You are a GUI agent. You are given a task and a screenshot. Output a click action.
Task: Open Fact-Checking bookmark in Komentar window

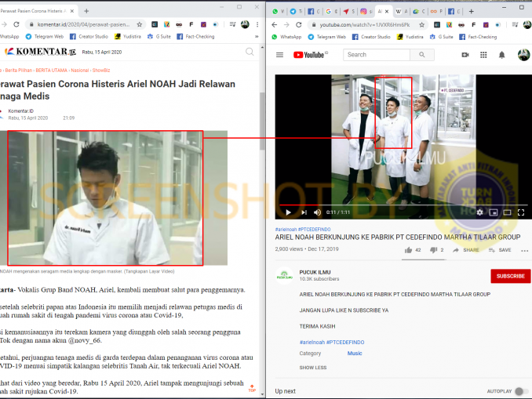tap(195, 36)
